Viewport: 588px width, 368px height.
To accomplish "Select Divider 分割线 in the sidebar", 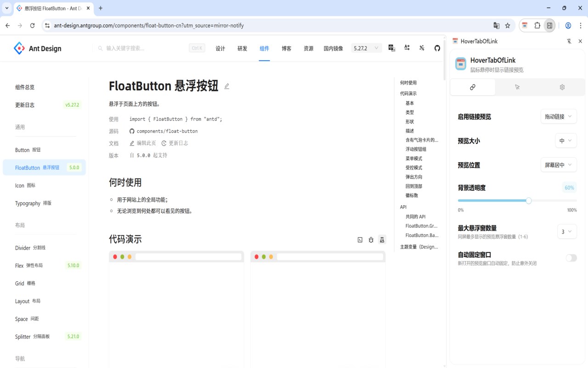I will (44, 248).
